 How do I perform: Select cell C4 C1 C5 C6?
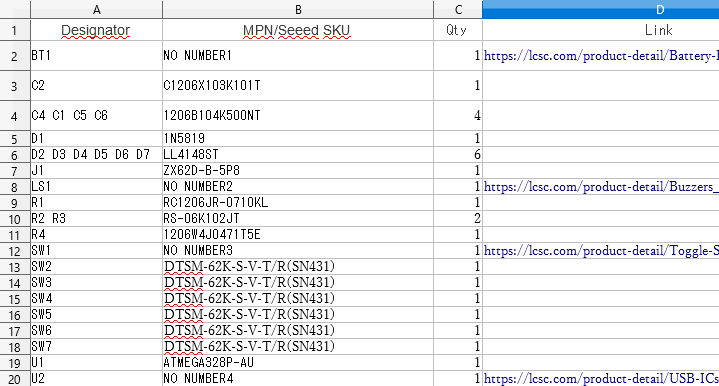(x=96, y=116)
